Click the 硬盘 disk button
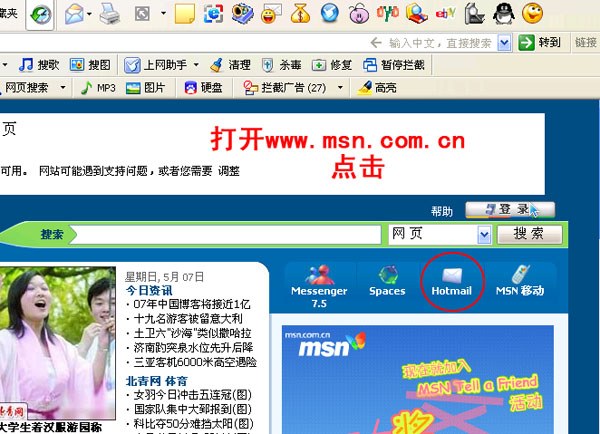Image resolution: width=600 pixels, height=434 pixels. pyautogui.click(x=204, y=88)
